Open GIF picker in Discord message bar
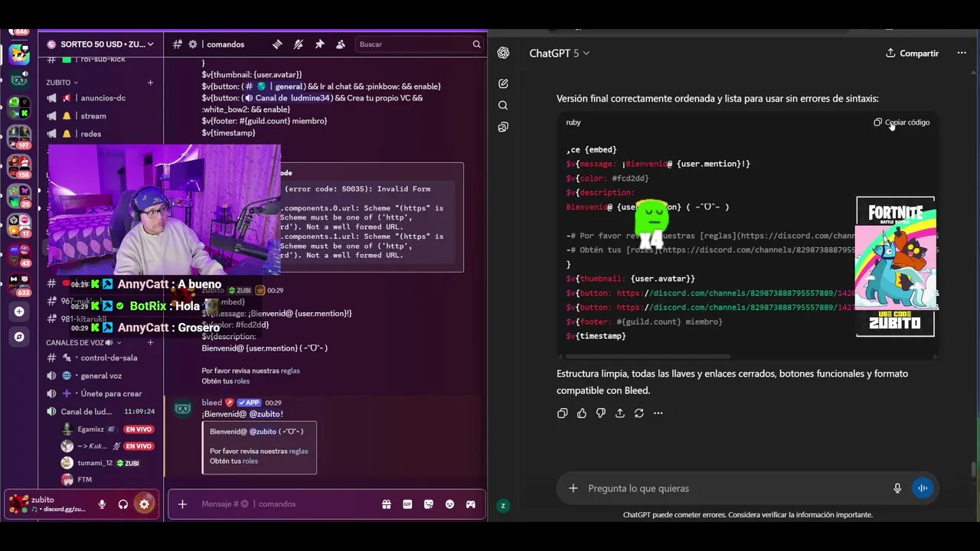Viewport: 980px width, 551px height. click(x=407, y=504)
